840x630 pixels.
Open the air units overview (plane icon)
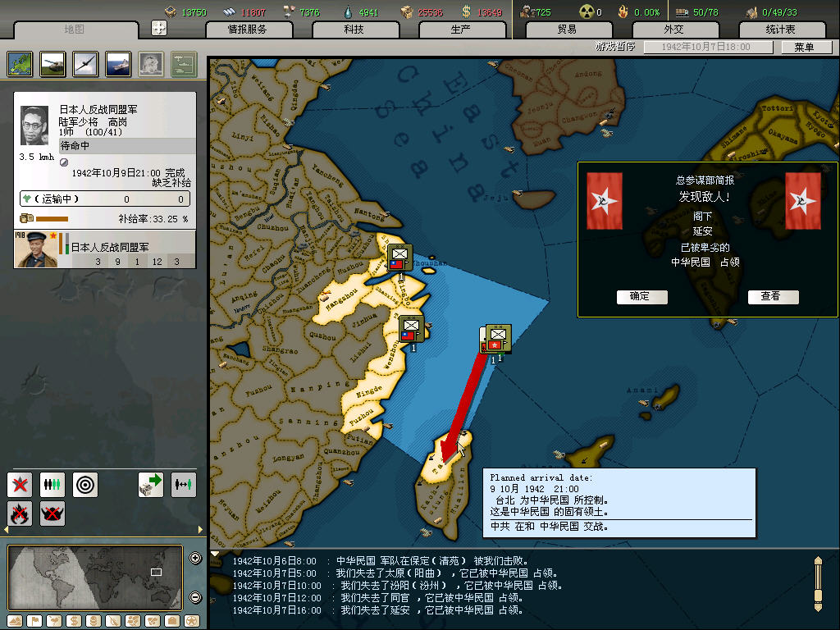tap(85, 63)
